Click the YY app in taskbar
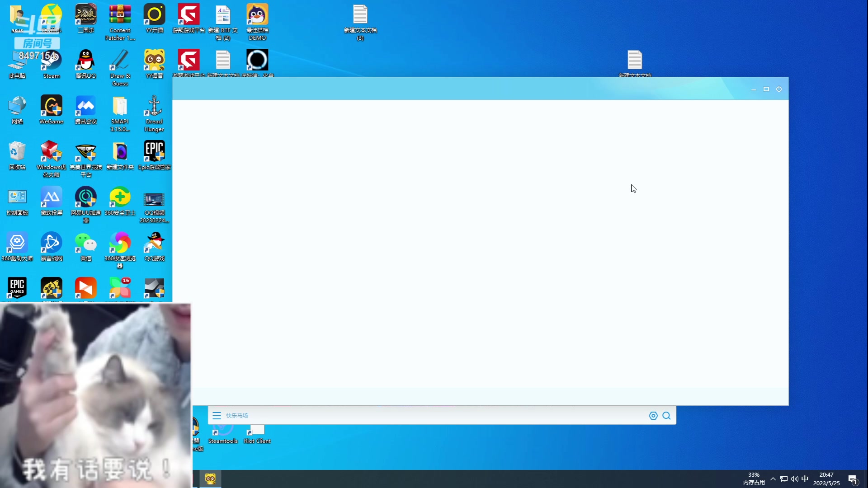The height and width of the screenshot is (488, 868). click(x=210, y=479)
